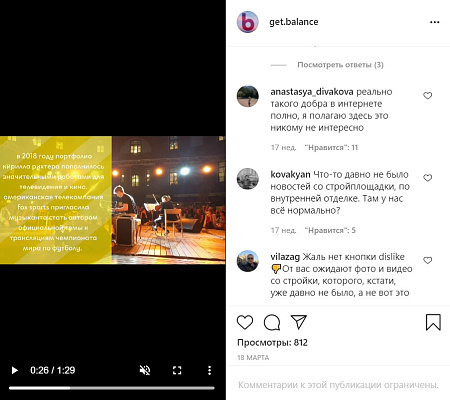The height and width of the screenshot is (400, 450).
Task: Seek on the video progress bar
Action: pos(112,388)
